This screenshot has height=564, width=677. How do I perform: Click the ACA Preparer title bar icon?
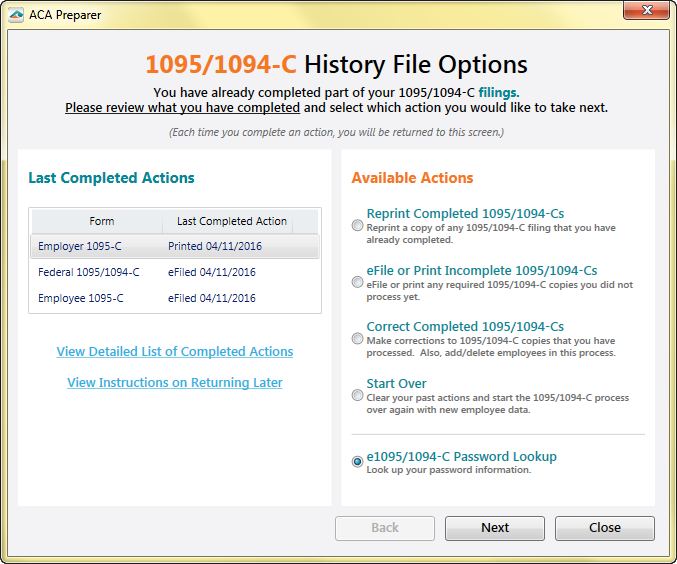[x=16, y=15]
